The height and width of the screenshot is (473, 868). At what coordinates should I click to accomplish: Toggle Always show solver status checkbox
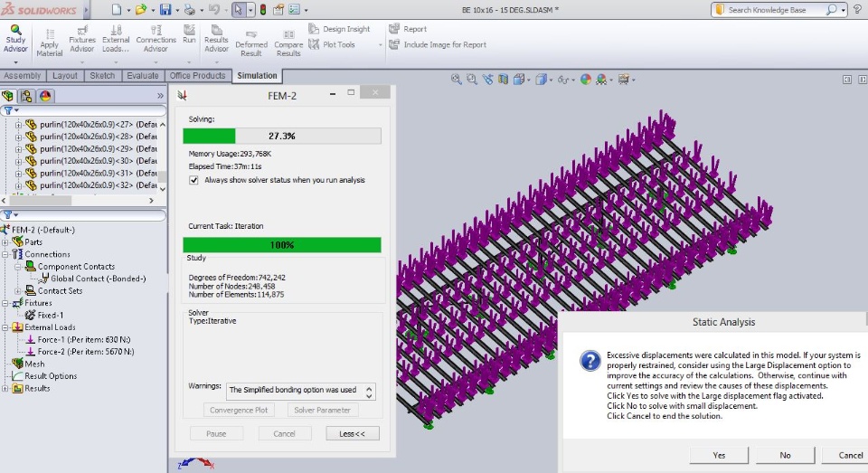[x=193, y=180]
